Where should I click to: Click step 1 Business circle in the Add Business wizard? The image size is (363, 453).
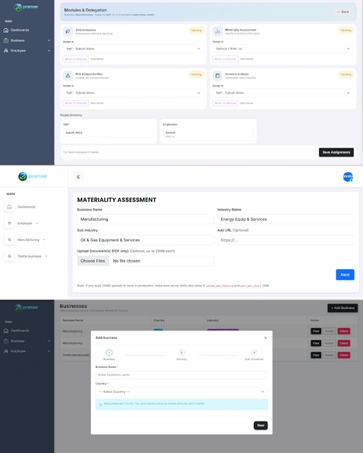pos(109,352)
